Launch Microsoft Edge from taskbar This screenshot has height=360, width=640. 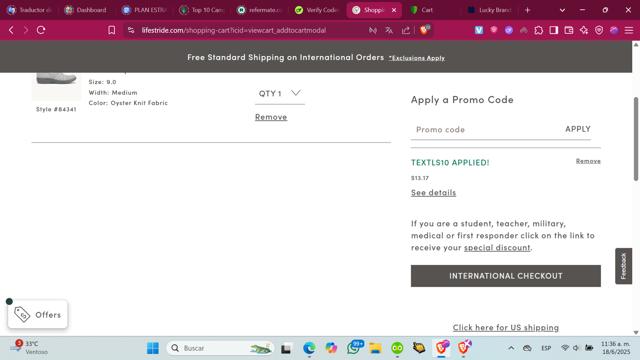tap(309, 348)
